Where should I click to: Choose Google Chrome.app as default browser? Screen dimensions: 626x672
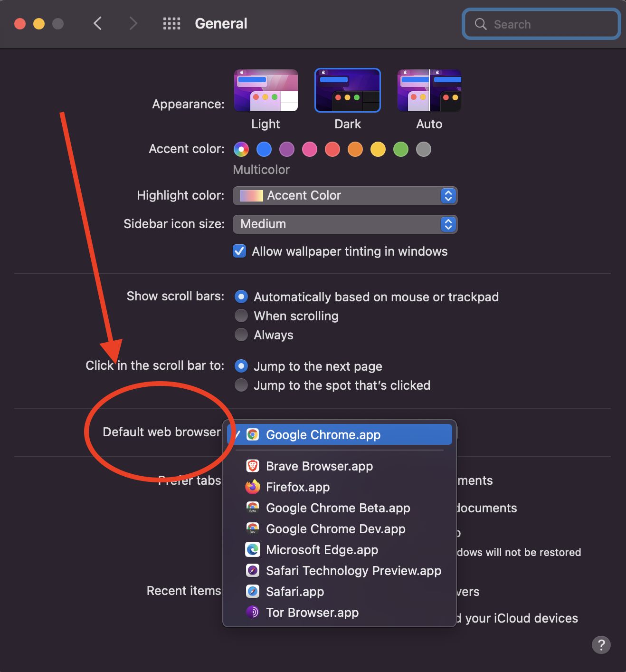click(x=340, y=434)
